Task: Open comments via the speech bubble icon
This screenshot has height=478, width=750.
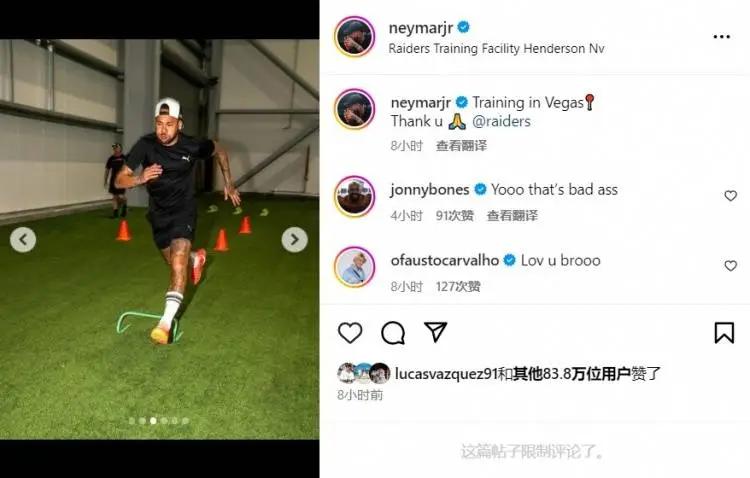Action: [393, 333]
